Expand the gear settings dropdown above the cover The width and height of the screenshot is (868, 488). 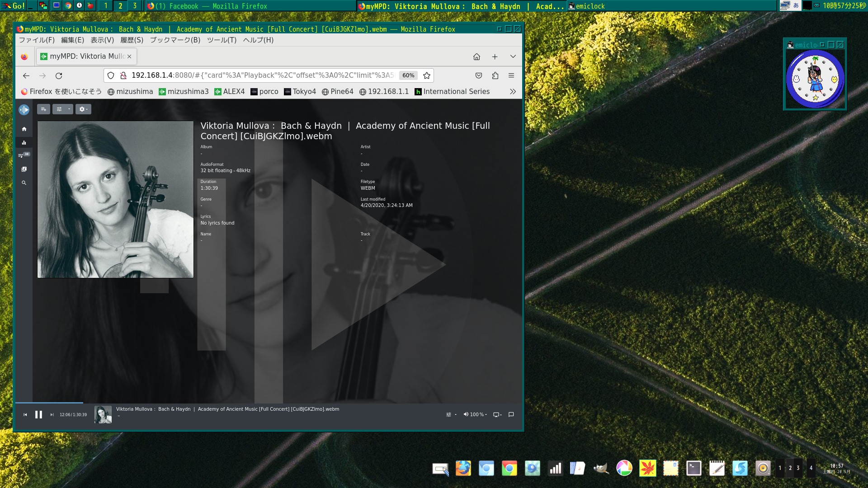pyautogui.click(x=83, y=109)
